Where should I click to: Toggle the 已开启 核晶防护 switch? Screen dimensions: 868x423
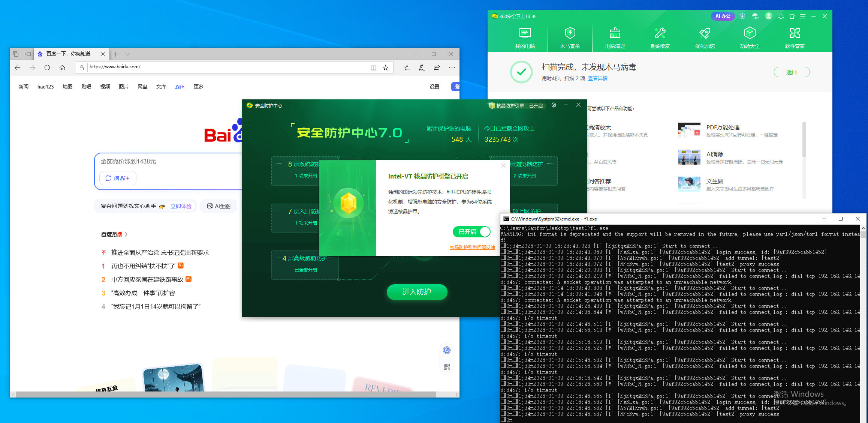pyautogui.click(x=471, y=232)
